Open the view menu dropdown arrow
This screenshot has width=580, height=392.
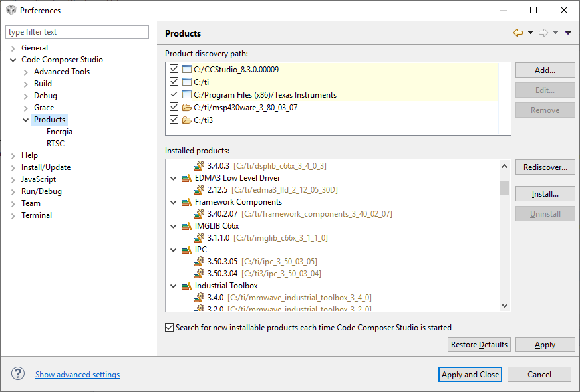point(568,33)
